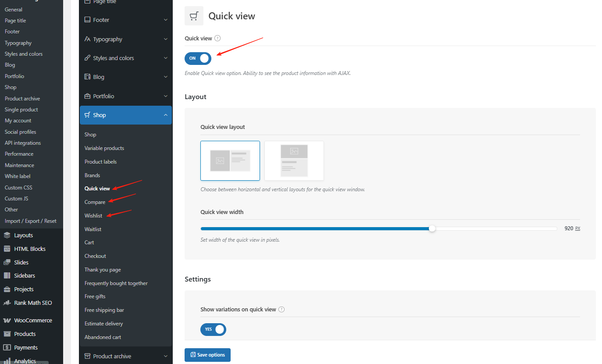Image resolution: width=602 pixels, height=364 pixels.
Task: Open the Layouts panel icon
Action: pos(7,235)
